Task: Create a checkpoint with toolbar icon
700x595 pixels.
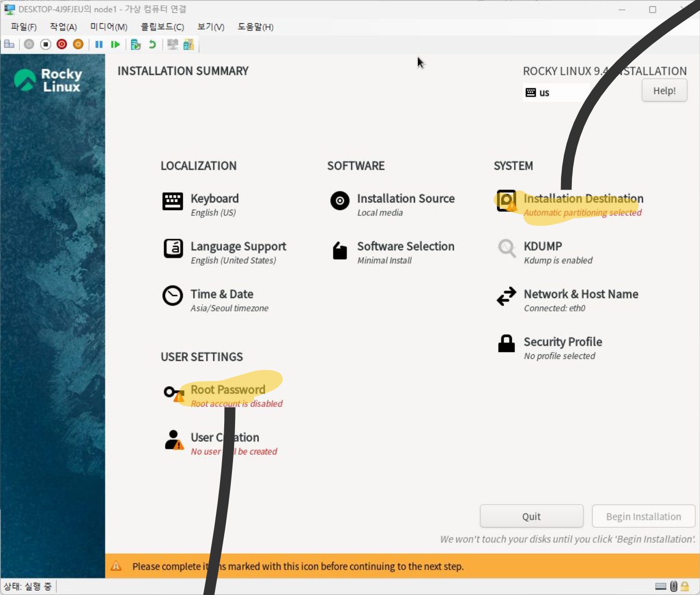Action: (136, 44)
